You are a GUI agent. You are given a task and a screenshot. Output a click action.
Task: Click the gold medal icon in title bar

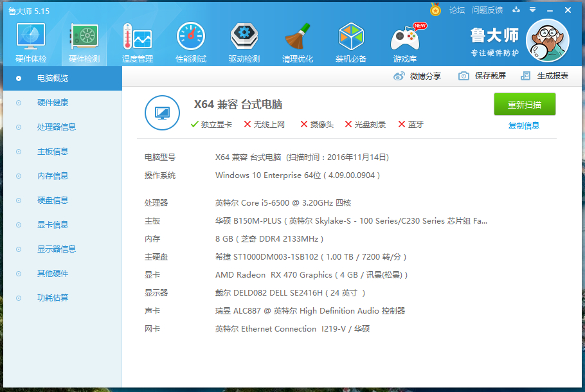[x=435, y=10]
